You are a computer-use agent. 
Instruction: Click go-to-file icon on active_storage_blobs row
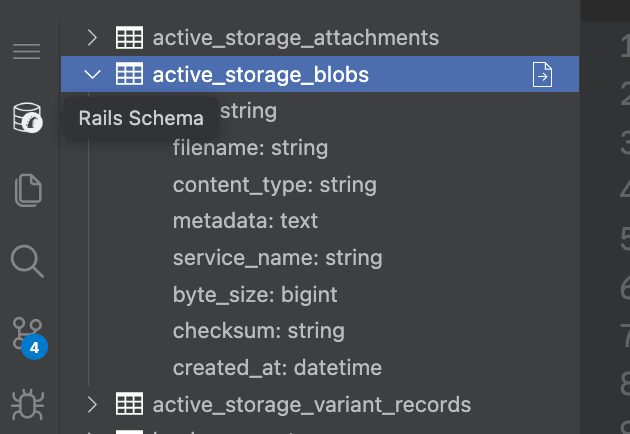tap(542, 74)
